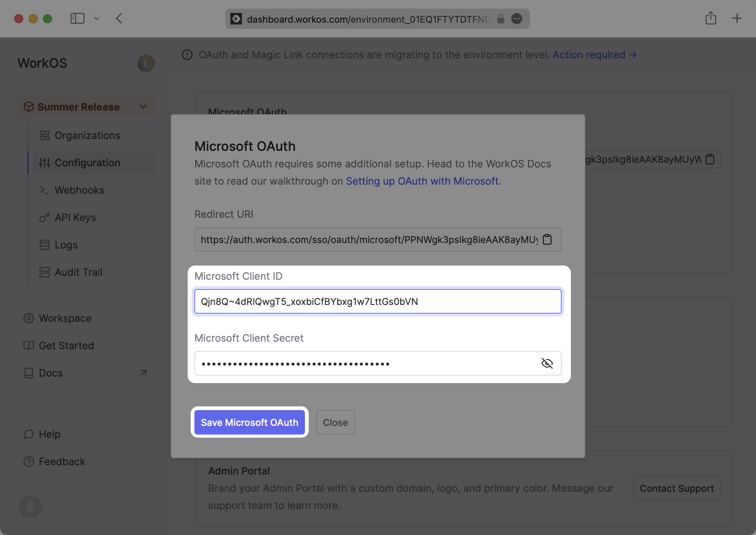Click into Microsoft Client ID field

(x=377, y=302)
